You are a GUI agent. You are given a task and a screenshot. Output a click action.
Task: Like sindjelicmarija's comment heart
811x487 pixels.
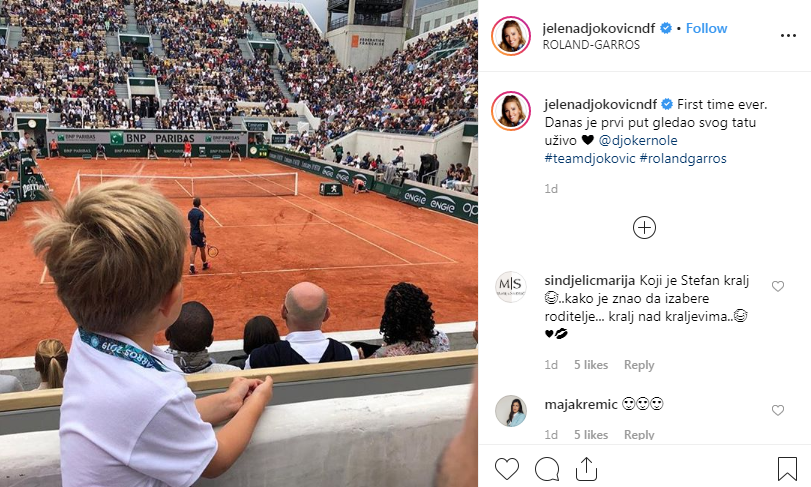pos(778,286)
